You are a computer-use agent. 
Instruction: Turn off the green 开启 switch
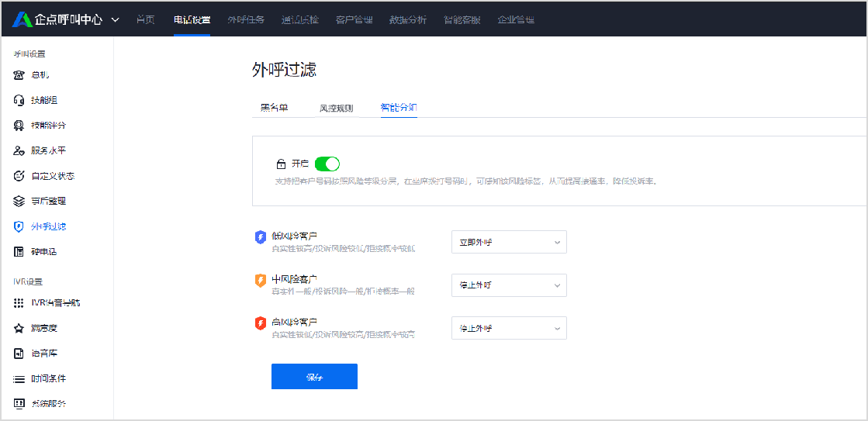327,164
